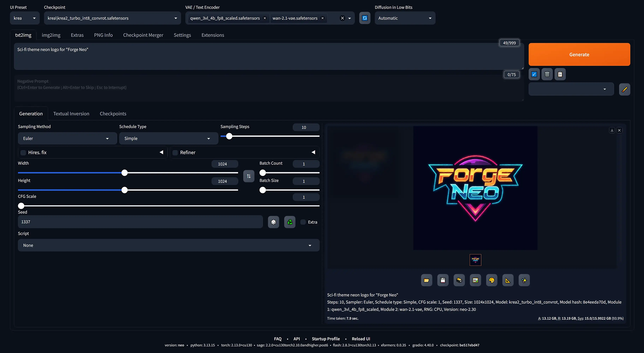
Task: Click the Reload UI link
Action: tap(361, 339)
